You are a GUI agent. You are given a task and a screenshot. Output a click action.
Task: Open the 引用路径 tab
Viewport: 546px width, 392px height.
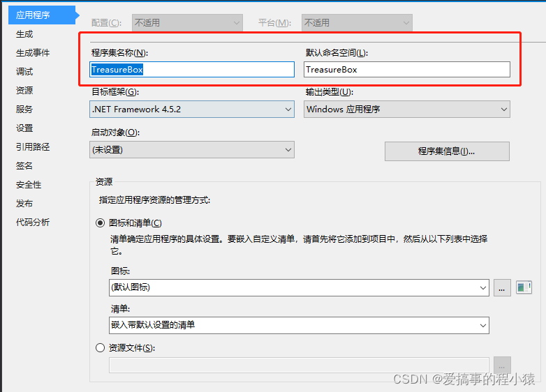(33, 146)
